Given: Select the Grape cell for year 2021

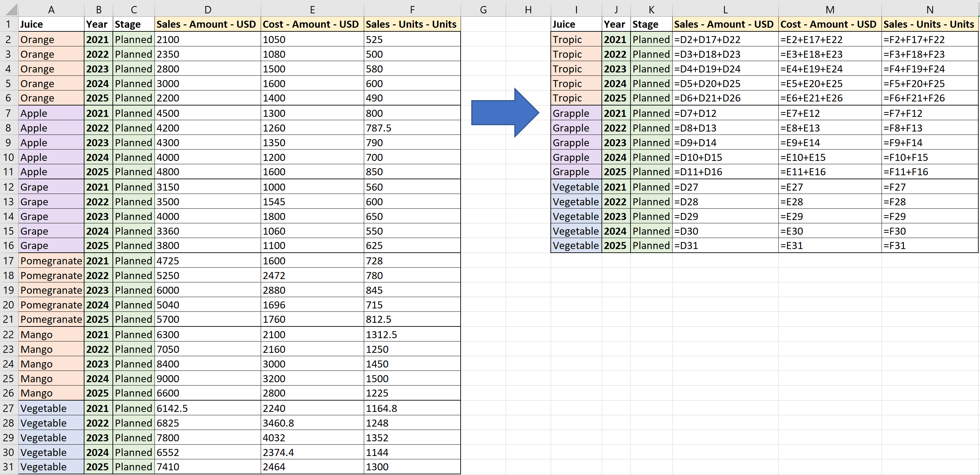Looking at the screenshot, I should point(51,187).
